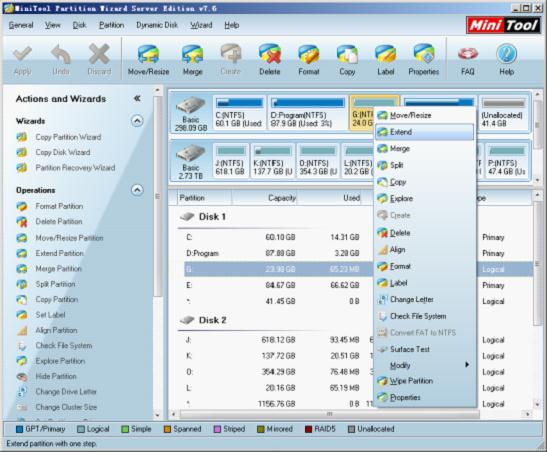Select Extend in the context menu

pos(425,132)
